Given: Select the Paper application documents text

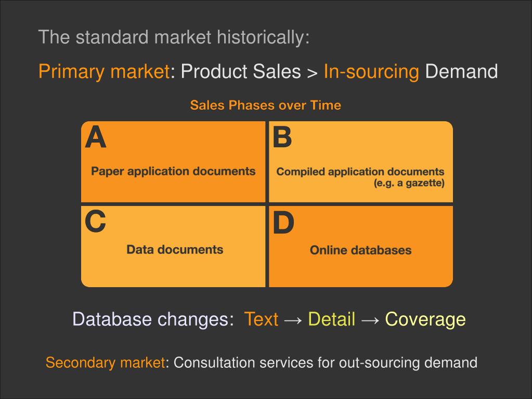Looking at the screenshot, I should pyautogui.click(x=173, y=171).
